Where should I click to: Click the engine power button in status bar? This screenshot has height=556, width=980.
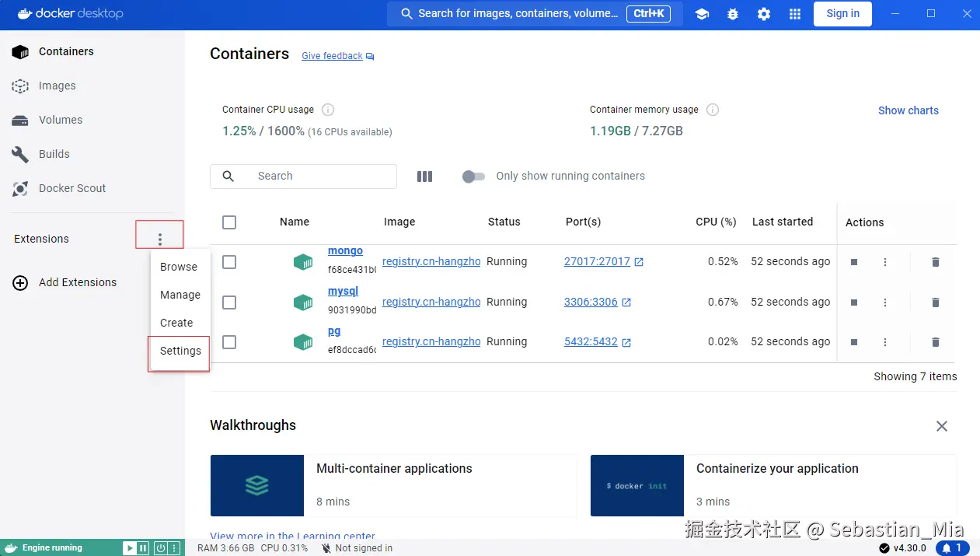click(160, 548)
